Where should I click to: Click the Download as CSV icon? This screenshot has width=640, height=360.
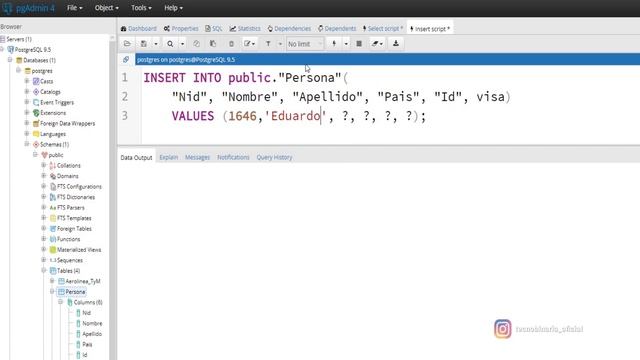tap(396, 44)
